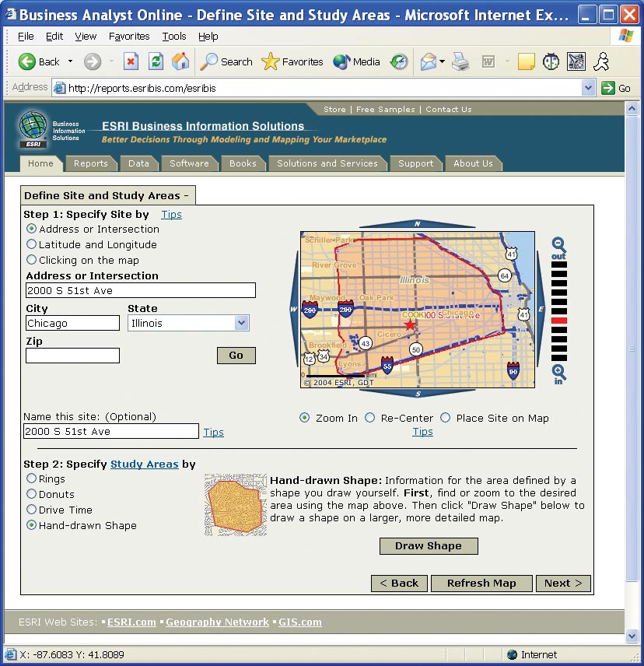Click the map-image toolbar icon beside the ladybug
Screen dimensions: 644x666
576,62
